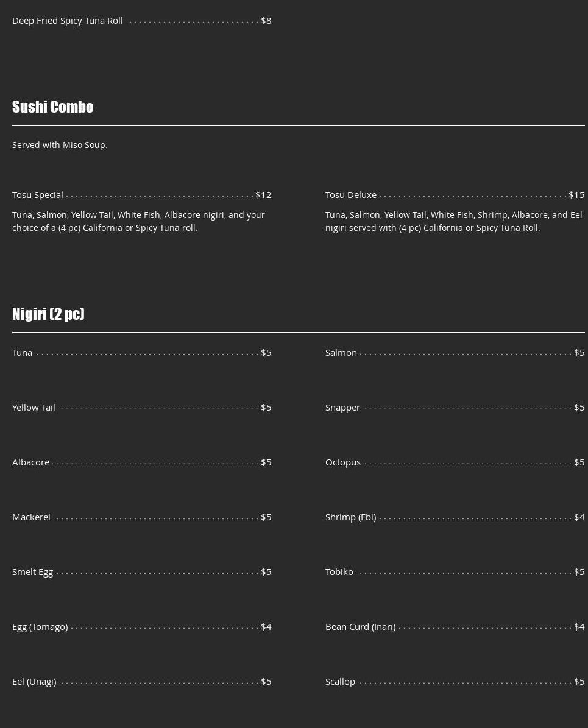The height and width of the screenshot is (728, 588).
Task: Click the Tosu Special combo title
Action: [x=38, y=195]
